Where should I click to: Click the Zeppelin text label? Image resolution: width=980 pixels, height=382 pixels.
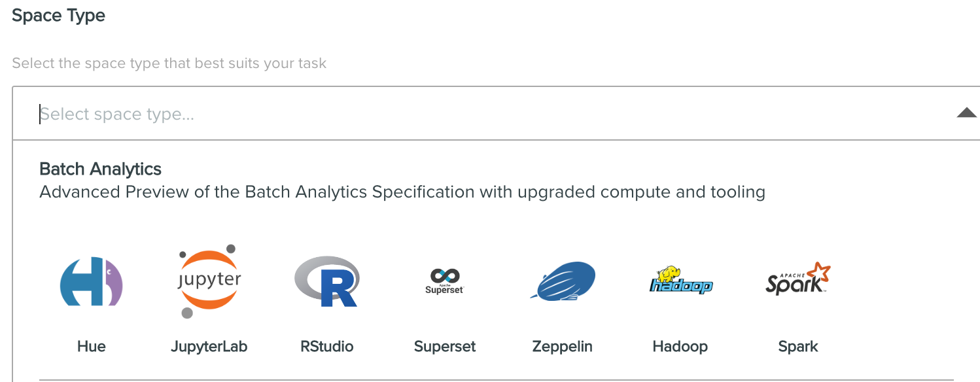click(563, 347)
